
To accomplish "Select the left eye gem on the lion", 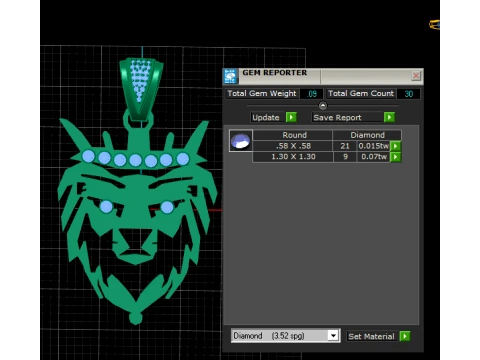I will tap(106, 207).
